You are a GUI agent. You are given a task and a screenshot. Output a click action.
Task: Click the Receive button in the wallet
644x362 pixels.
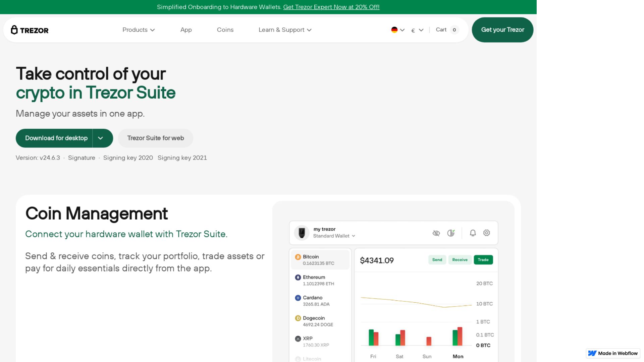[460, 260]
